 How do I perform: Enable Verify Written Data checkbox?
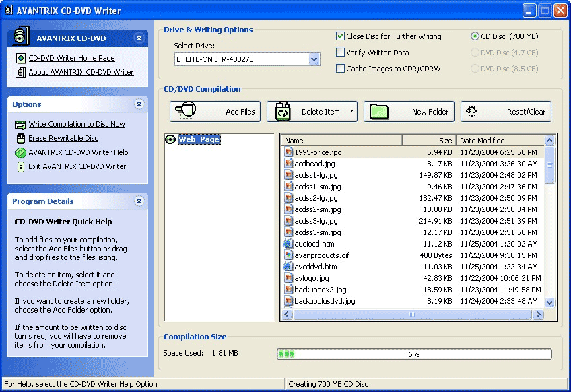click(x=341, y=53)
